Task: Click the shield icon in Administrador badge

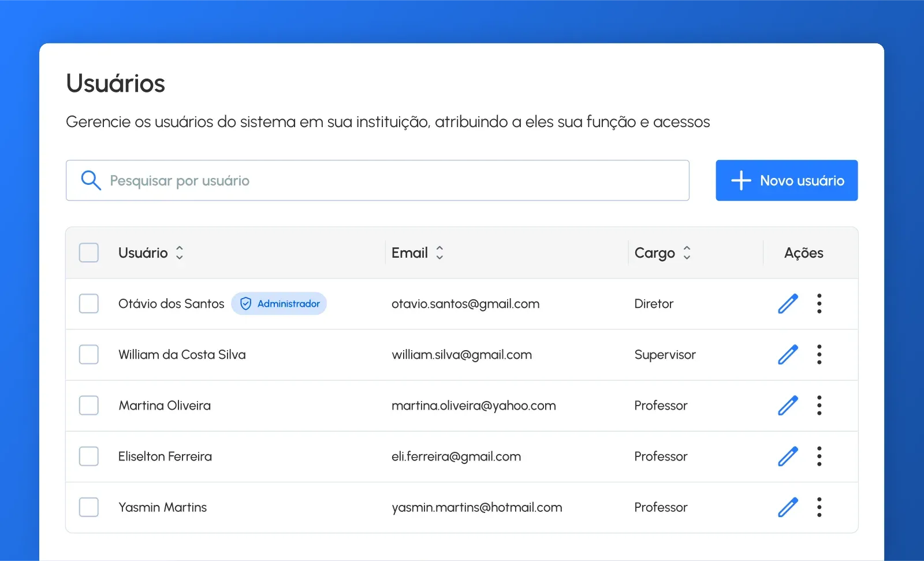Action: click(245, 303)
